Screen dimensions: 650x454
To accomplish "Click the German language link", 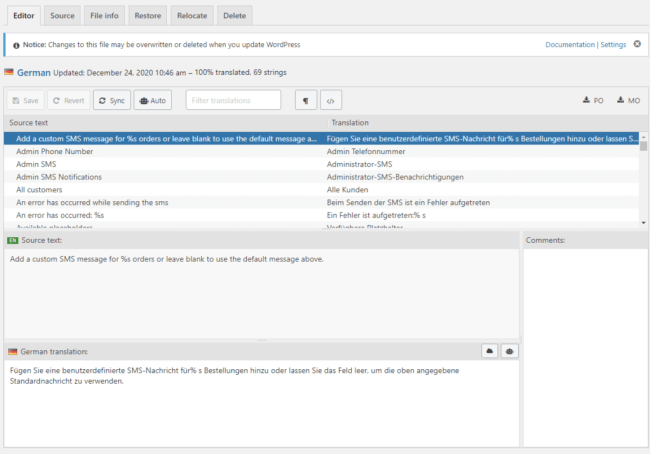I will tap(34, 73).
